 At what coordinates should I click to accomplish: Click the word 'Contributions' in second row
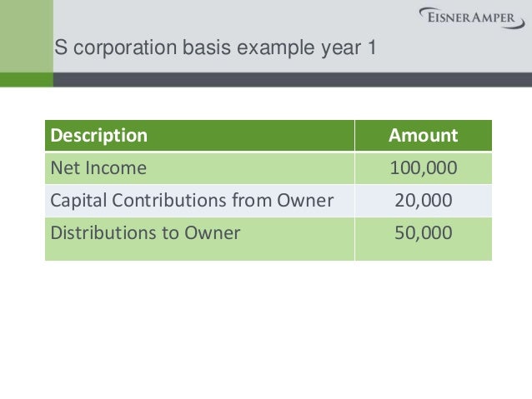click(x=169, y=200)
